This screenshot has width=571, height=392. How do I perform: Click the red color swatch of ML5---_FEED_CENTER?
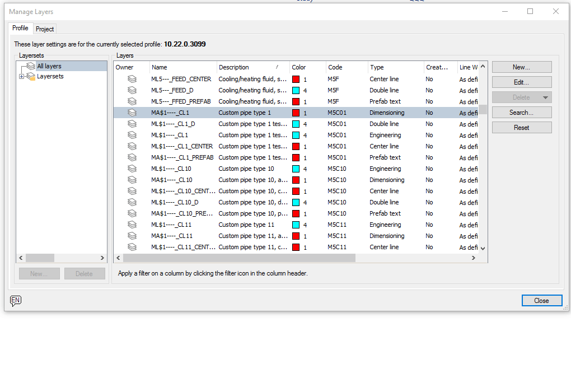pyautogui.click(x=296, y=79)
